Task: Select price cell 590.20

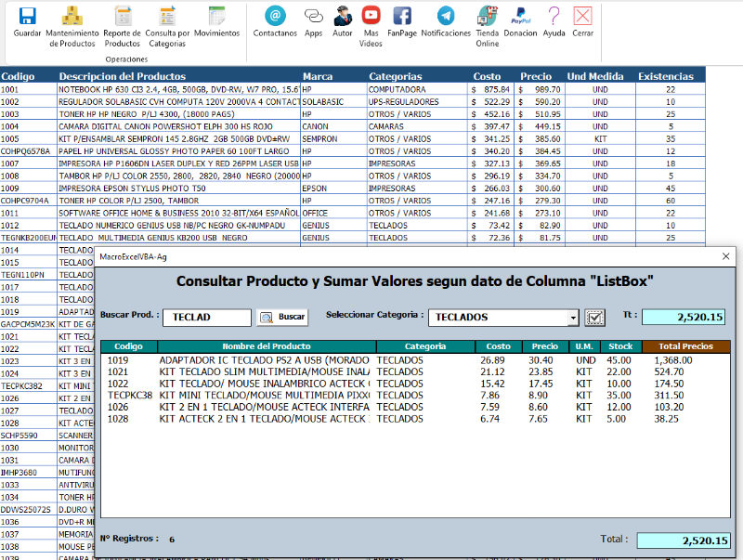Action: [540, 102]
